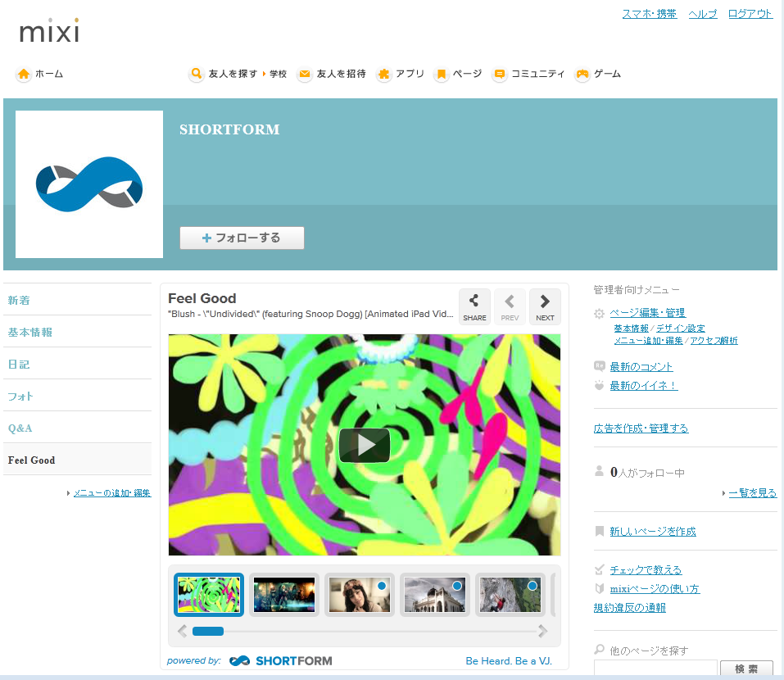Open メニューの追加・編集 link under side menu

(112, 493)
